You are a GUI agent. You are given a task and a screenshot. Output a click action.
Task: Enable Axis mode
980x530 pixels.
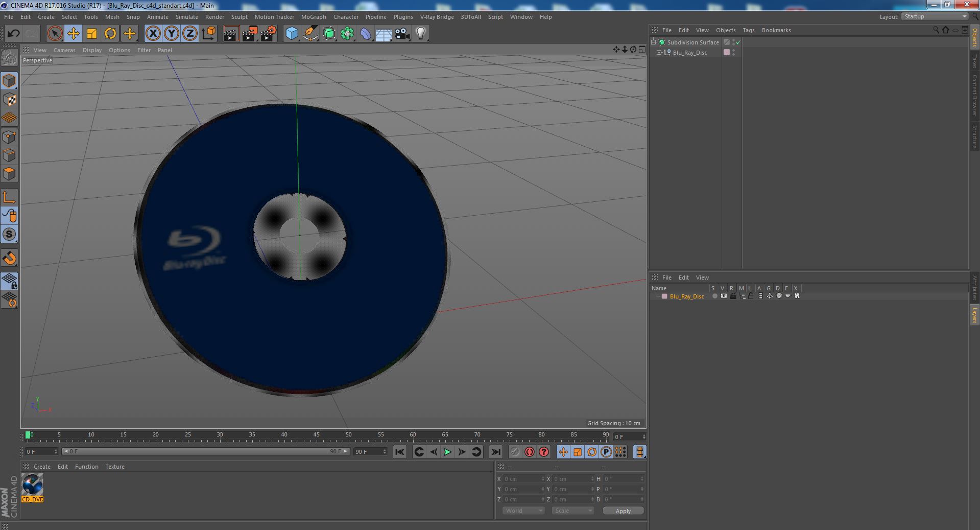[x=9, y=197]
